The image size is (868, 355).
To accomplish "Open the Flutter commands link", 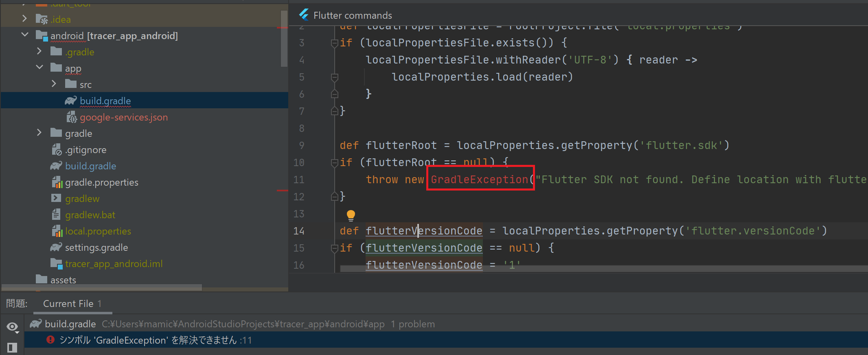I will click(x=353, y=15).
